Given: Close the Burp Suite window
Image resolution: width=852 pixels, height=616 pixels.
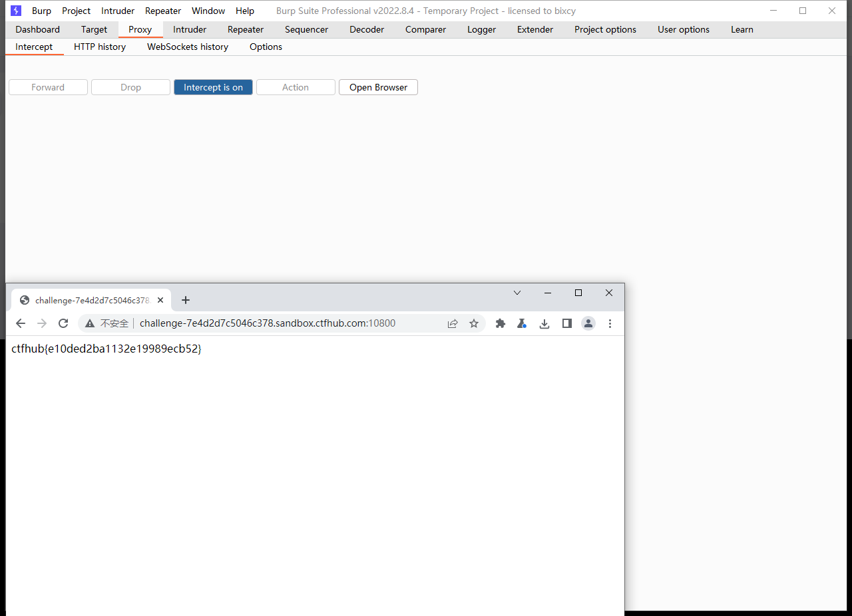Looking at the screenshot, I should pyautogui.click(x=832, y=11).
